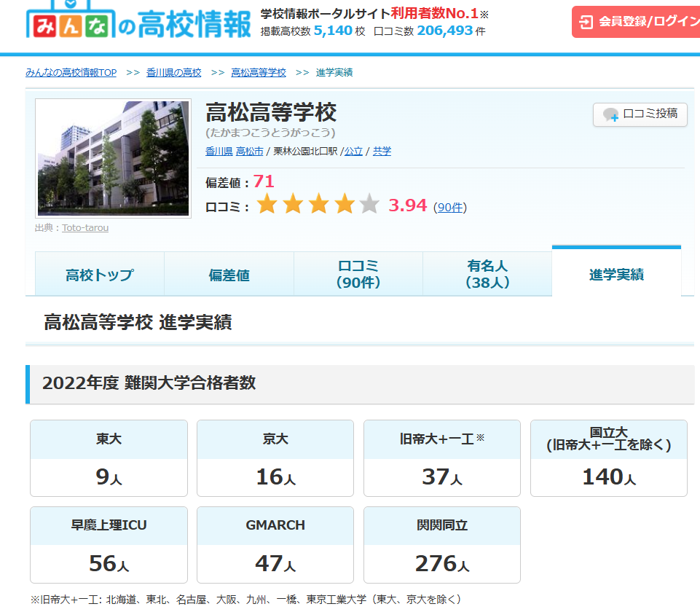Open the 90件 review count link

(449, 208)
